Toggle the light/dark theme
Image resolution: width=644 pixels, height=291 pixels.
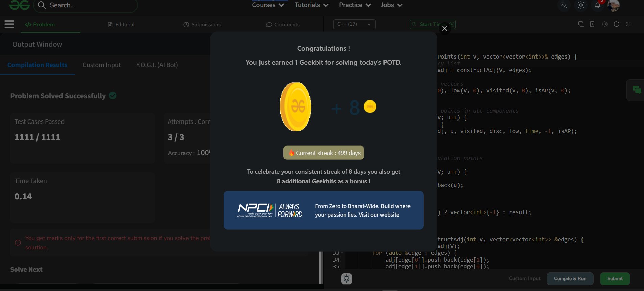pos(581,5)
